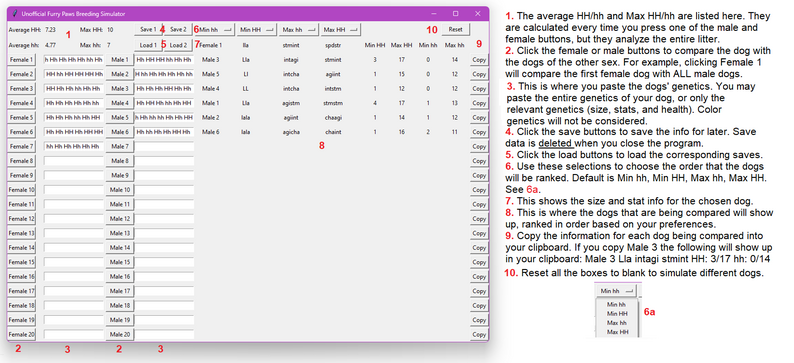Click the Copy button in the Female 20 row
The image size is (794, 363).
tap(479, 335)
